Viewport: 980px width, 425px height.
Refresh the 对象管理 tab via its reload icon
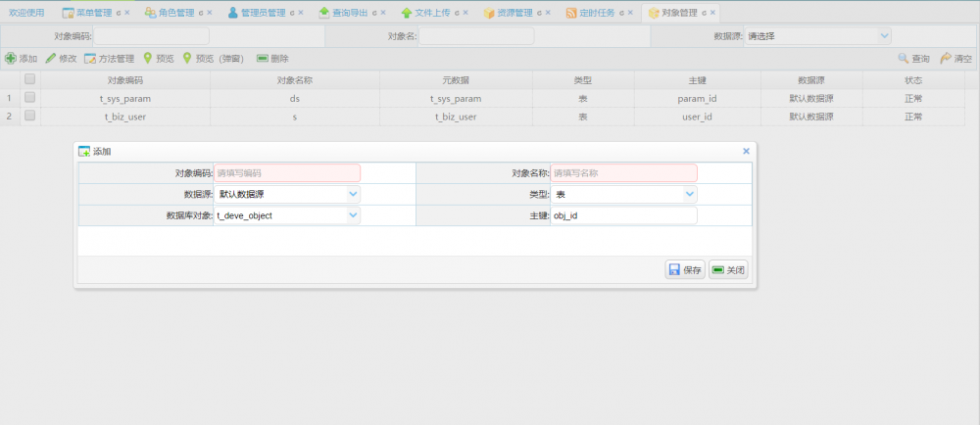[x=705, y=13]
